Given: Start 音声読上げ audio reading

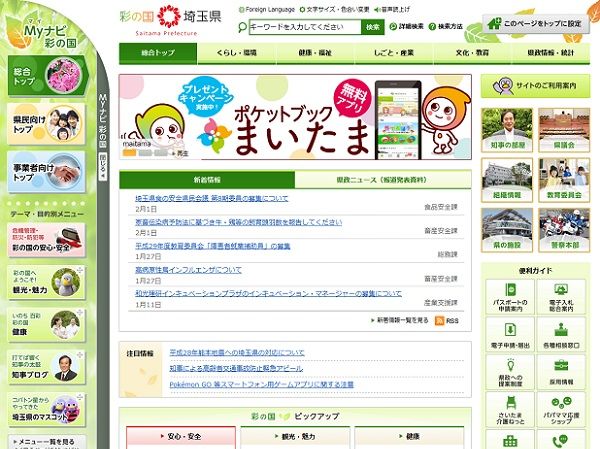Looking at the screenshot, I should click(x=392, y=10).
